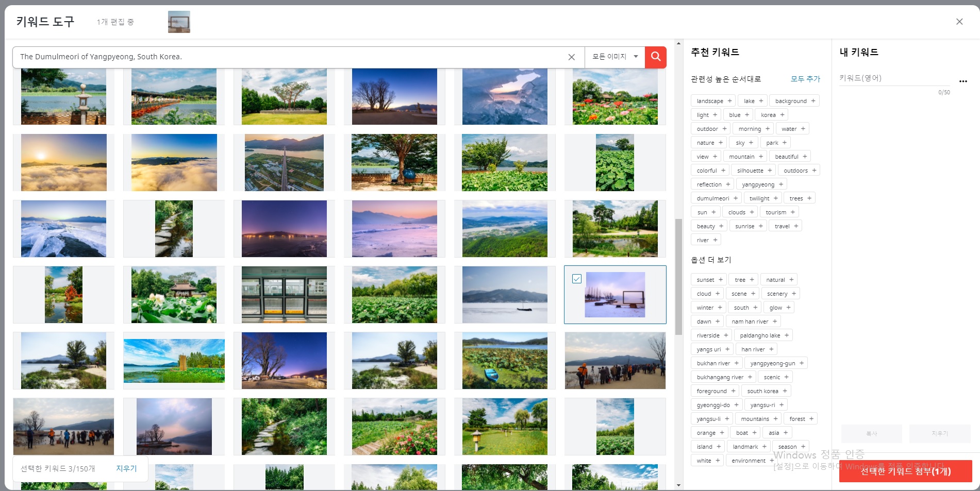The width and height of the screenshot is (980, 491).
Task: Add the 'lake' keyword
Action: (753, 101)
